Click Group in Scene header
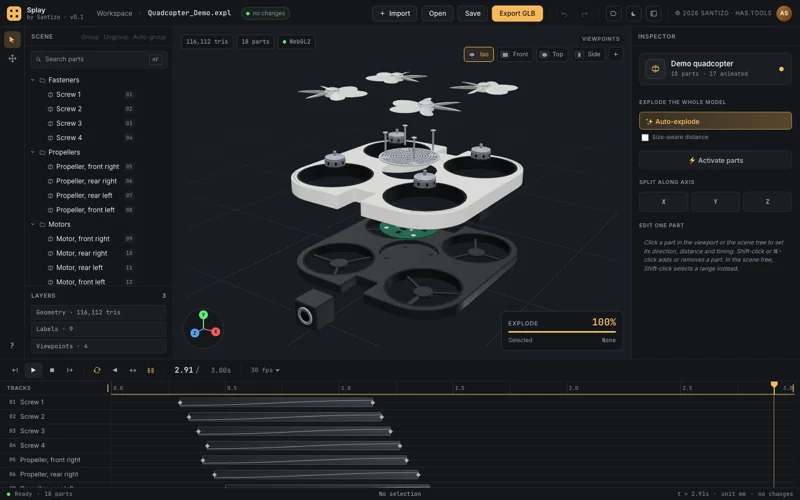800x500 pixels. (x=90, y=37)
